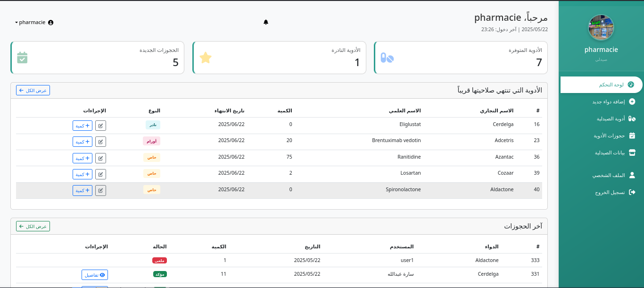
Task: Click the أورام type badge for Adcetris
Action: pyautogui.click(x=152, y=141)
